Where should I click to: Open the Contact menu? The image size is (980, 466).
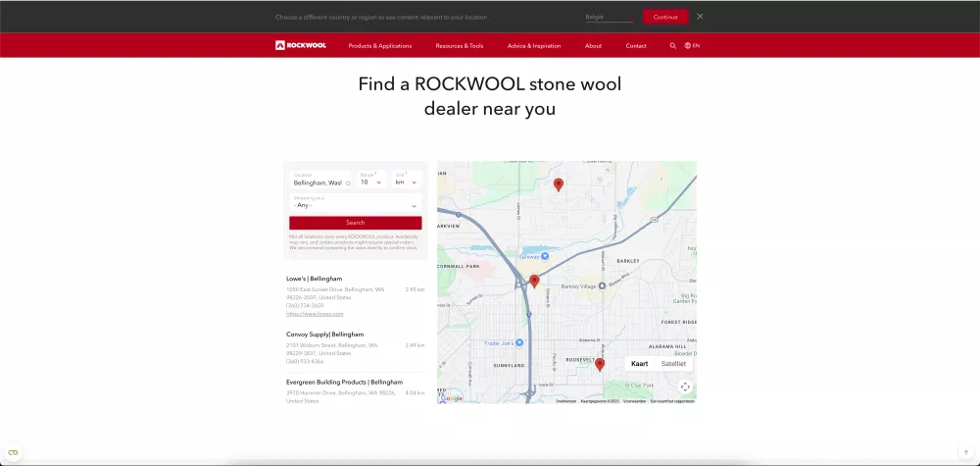point(636,46)
